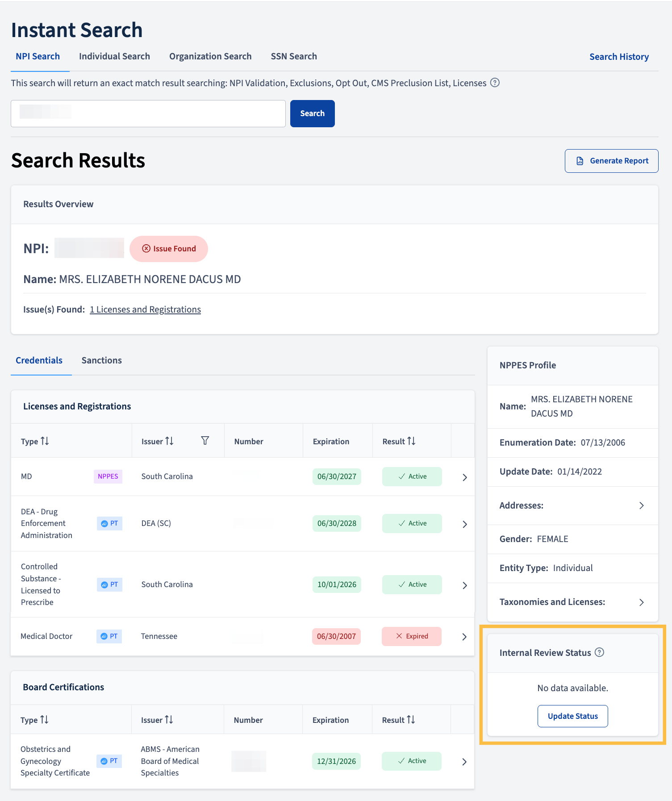Click the help icon beside search description
The height and width of the screenshot is (801, 672).
click(x=495, y=83)
